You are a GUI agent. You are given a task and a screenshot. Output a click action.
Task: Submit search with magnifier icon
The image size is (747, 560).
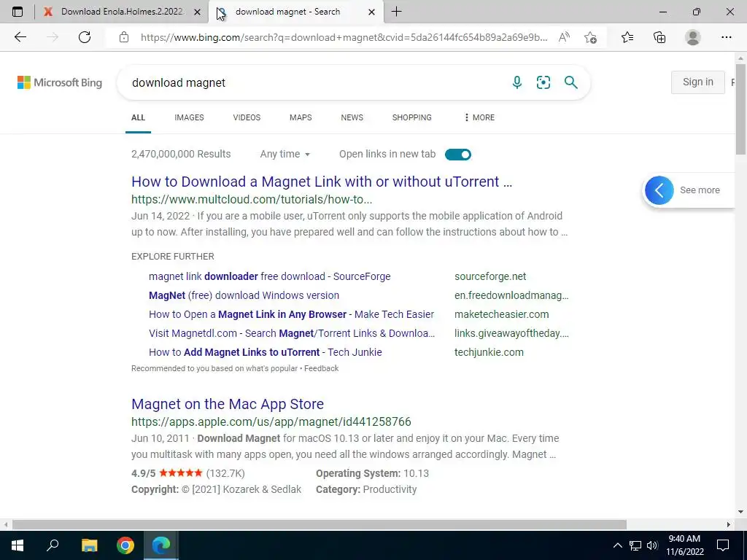pos(570,82)
